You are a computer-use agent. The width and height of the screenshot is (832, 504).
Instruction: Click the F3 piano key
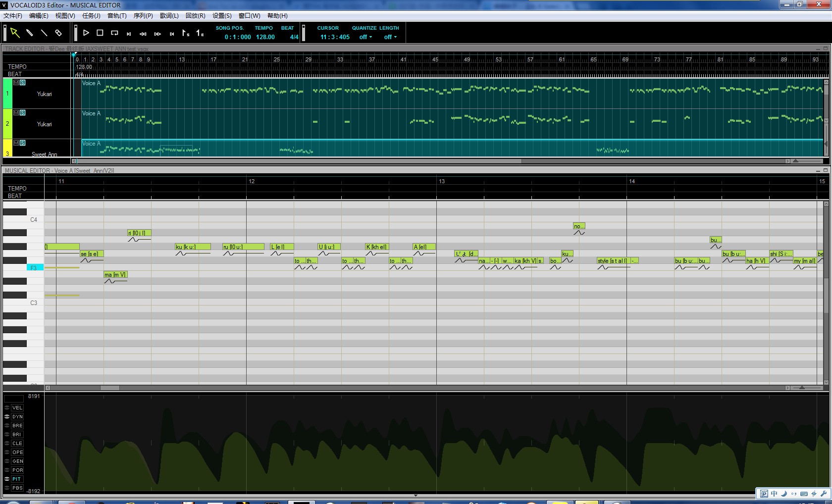[x=35, y=267]
